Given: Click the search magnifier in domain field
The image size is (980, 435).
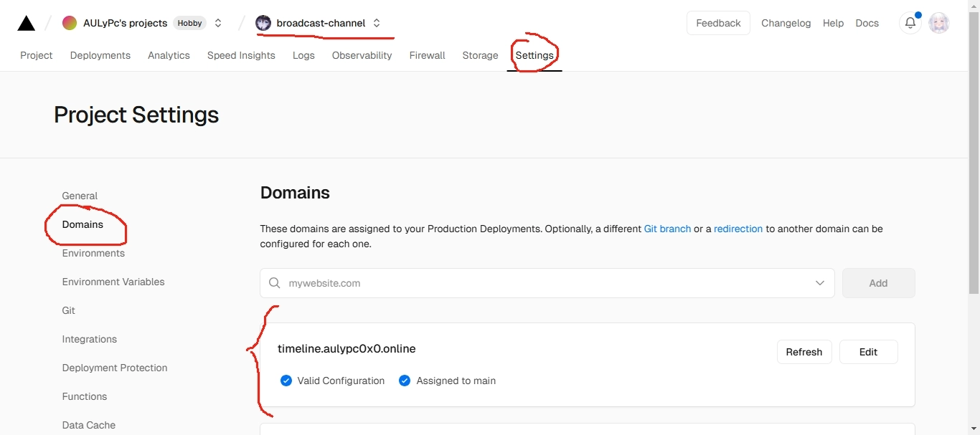Looking at the screenshot, I should pos(275,283).
